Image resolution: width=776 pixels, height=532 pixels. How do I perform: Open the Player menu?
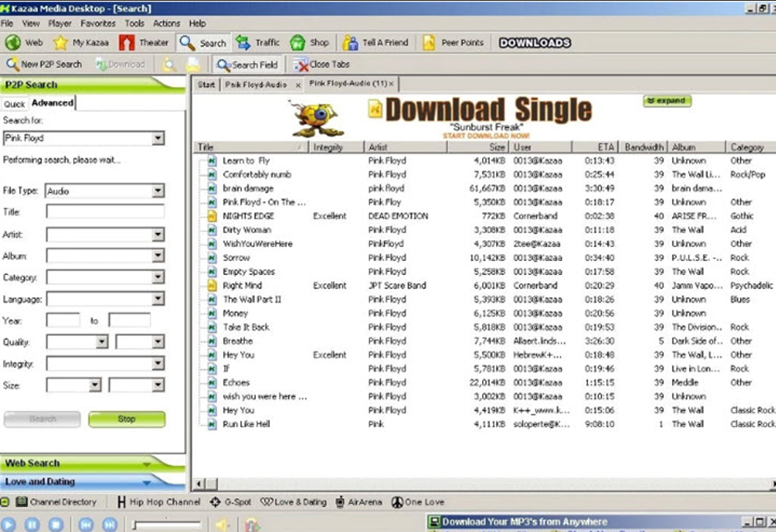(60, 24)
